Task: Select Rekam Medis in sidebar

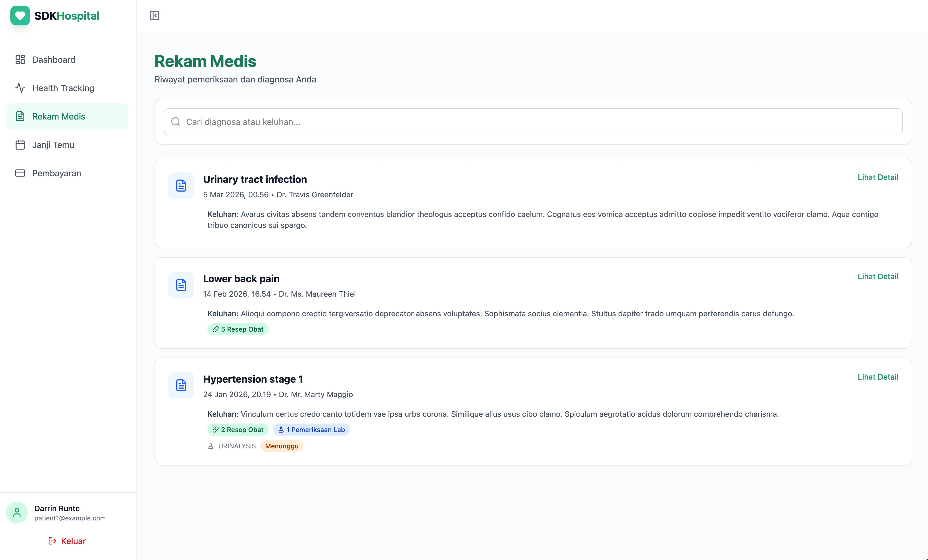Action: [x=59, y=116]
